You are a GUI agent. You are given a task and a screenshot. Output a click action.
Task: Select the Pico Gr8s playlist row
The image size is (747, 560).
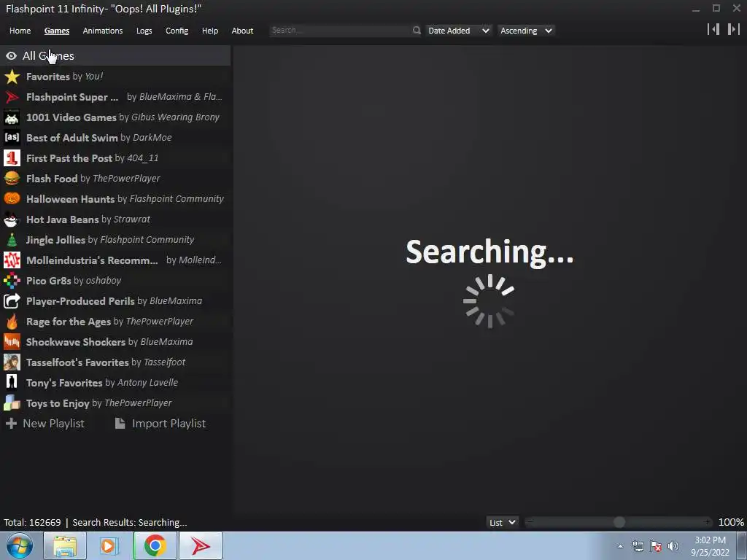point(115,281)
